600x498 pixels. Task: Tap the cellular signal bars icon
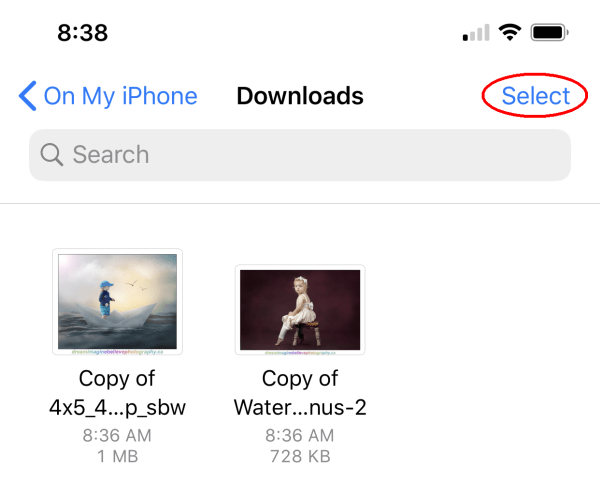click(476, 34)
